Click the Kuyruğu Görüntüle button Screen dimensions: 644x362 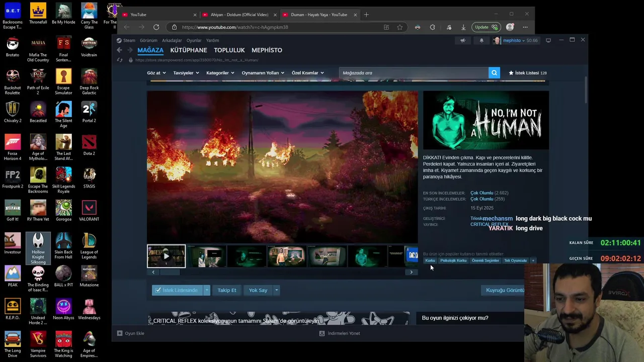click(505, 290)
